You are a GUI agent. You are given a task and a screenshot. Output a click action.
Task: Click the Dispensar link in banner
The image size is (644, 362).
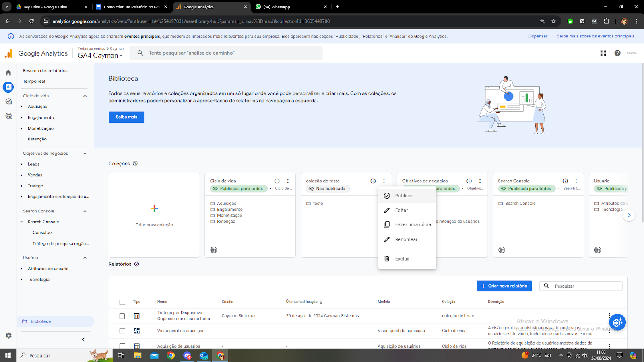click(x=537, y=36)
